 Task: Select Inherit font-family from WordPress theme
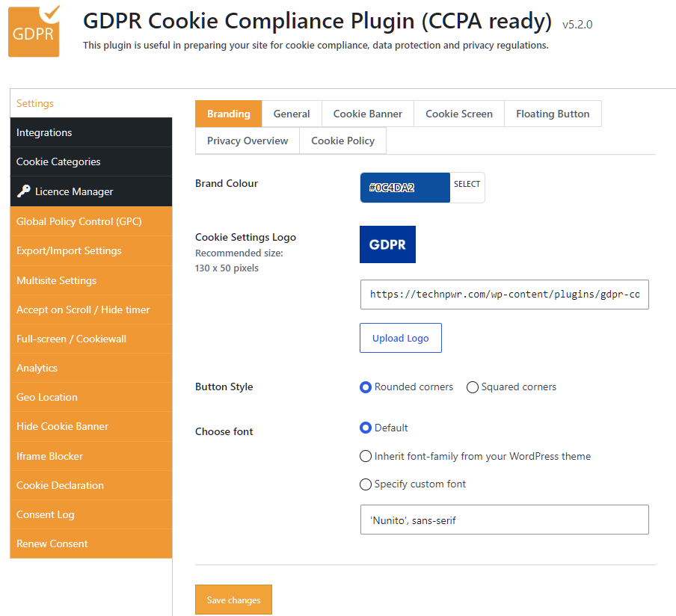(365, 456)
